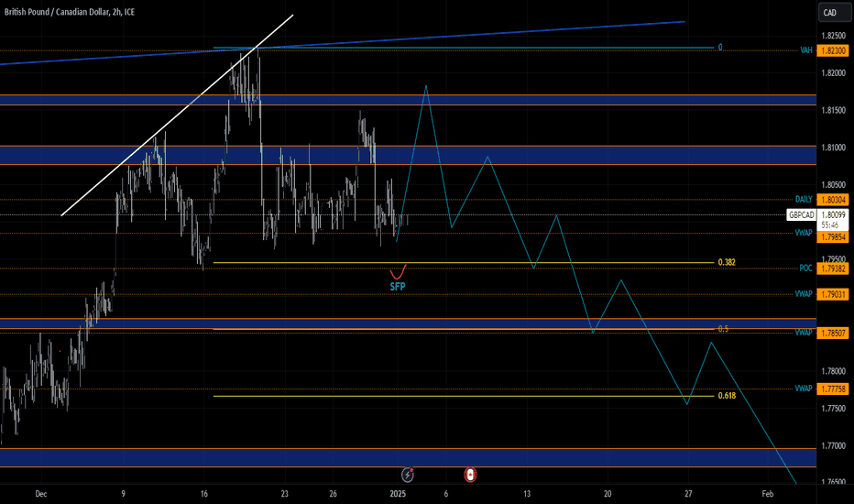Click the lightning bolt event icon on time axis
Image resolution: width=854 pixels, height=504 pixels.
tap(408, 475)
